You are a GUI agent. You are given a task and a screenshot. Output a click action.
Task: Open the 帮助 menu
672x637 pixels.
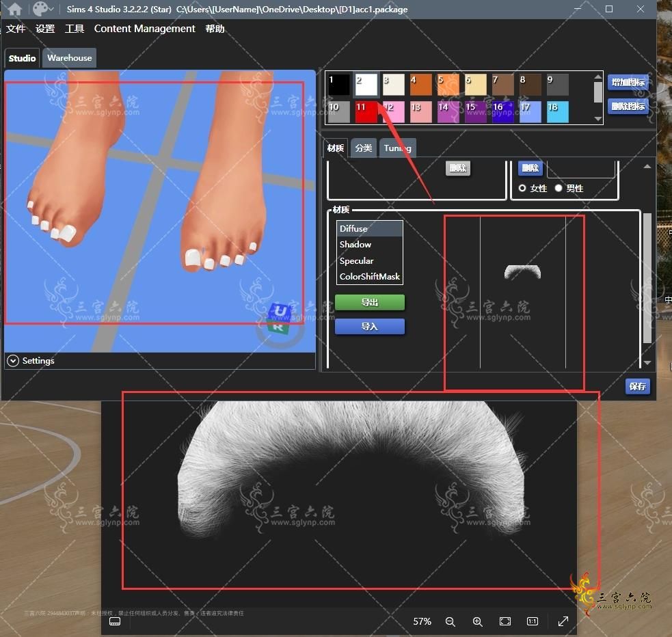(x=215, y=29)
